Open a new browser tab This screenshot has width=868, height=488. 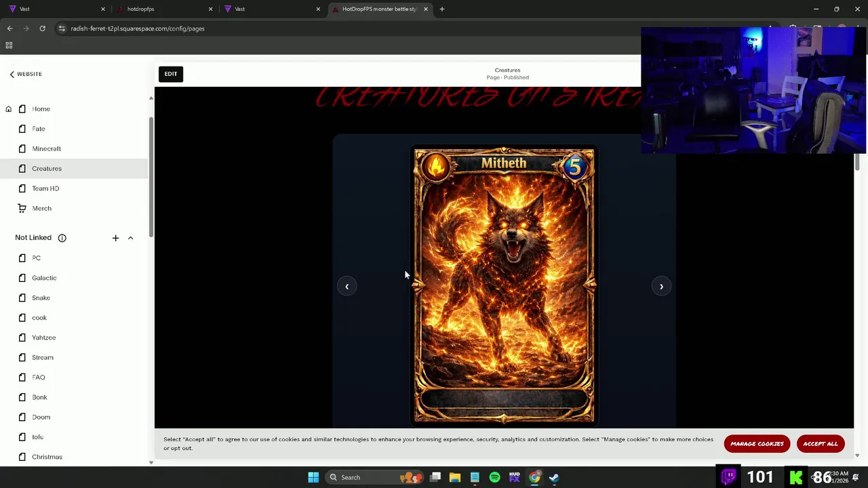pos(442,9)
